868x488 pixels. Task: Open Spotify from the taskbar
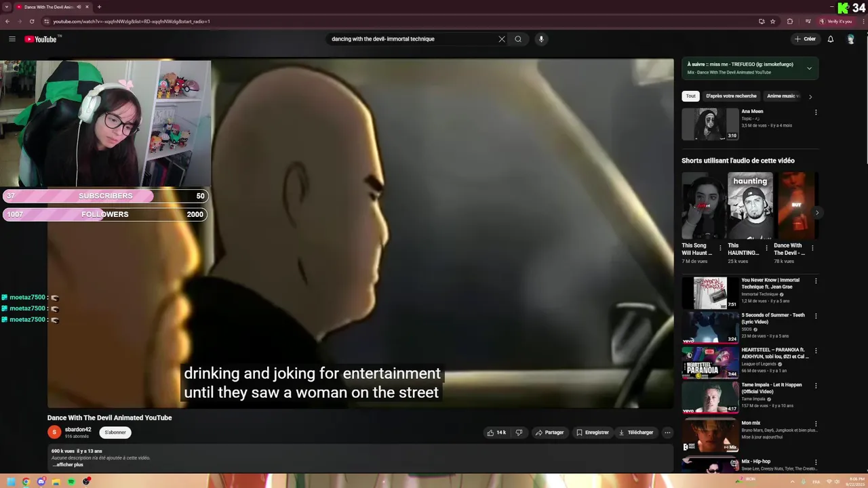71,482
